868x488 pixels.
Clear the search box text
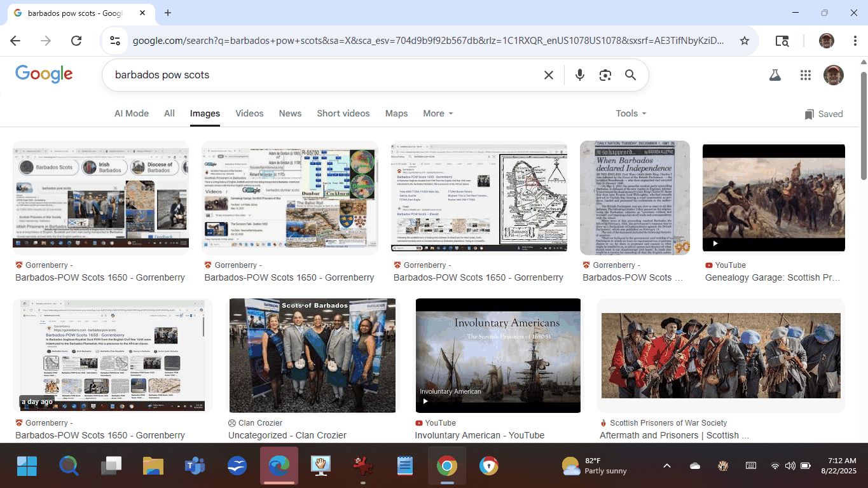pyautogui.click(x=548, y=75)
